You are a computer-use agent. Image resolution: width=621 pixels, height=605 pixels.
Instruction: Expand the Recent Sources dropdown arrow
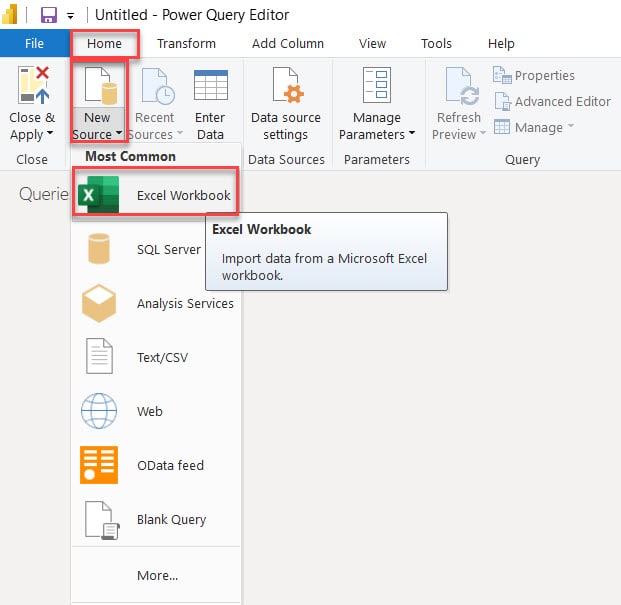point(180,133)
